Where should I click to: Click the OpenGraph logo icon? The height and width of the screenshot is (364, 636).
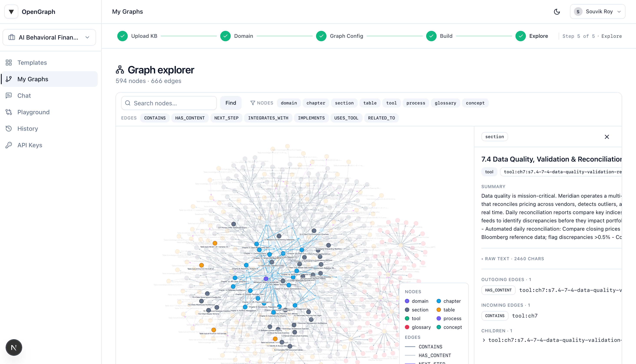[x=11, y=12]
